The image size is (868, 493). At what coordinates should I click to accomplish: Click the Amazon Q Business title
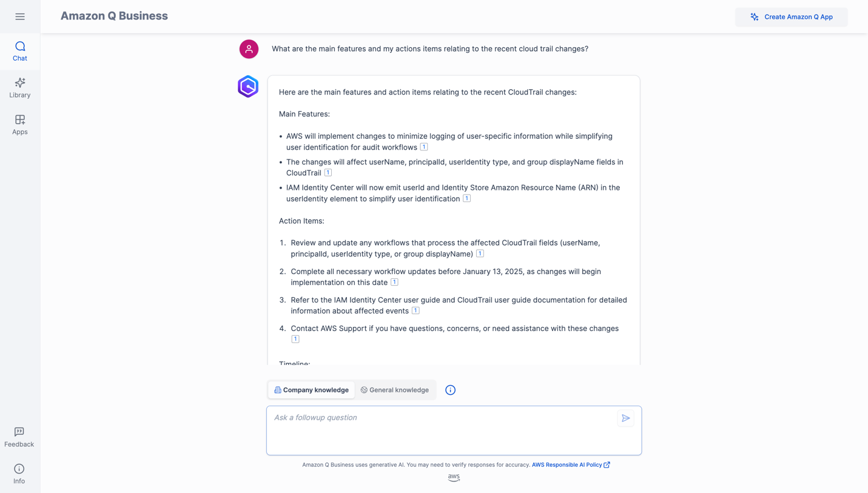[x=114, y=16]
